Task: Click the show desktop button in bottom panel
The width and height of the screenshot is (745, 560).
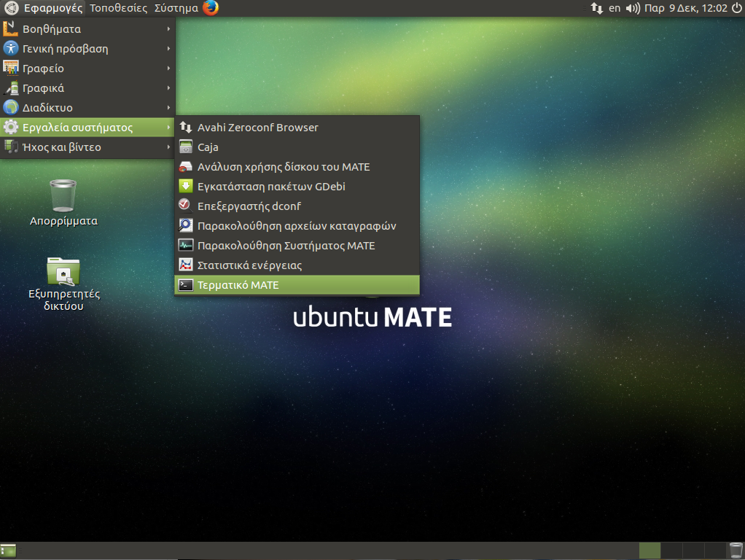Action: [x=8, y=551]
